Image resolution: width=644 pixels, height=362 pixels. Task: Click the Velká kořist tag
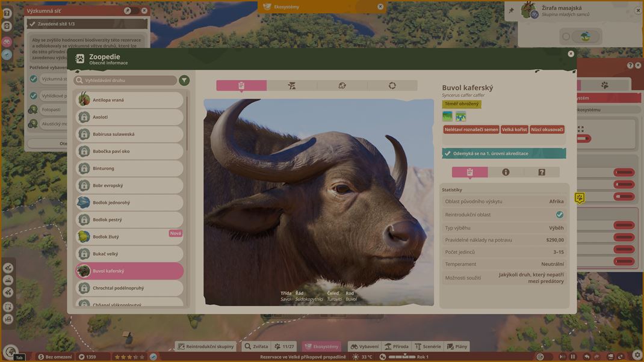tap(514, 130)
